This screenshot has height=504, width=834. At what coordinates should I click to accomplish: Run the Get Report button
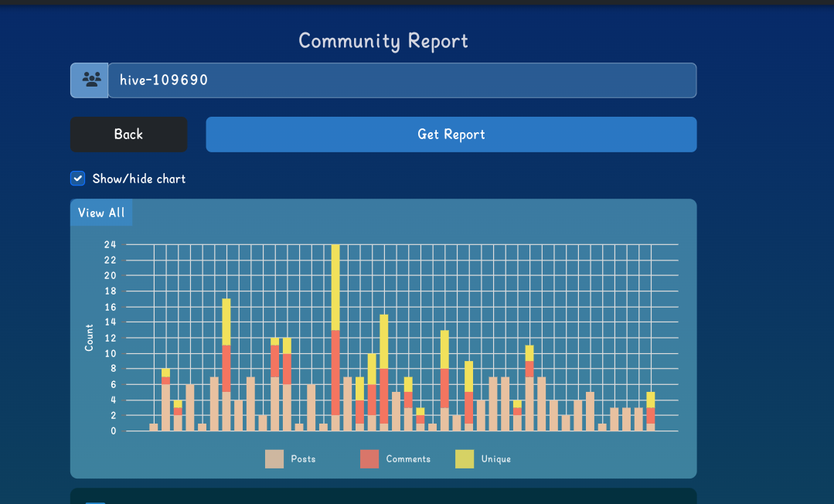click(x=451, y=134)
